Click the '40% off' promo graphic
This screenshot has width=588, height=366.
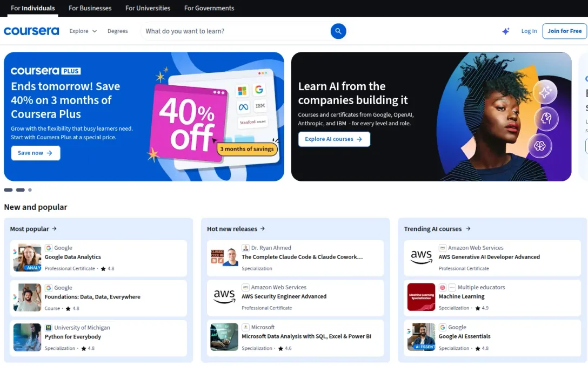point(188,124)
